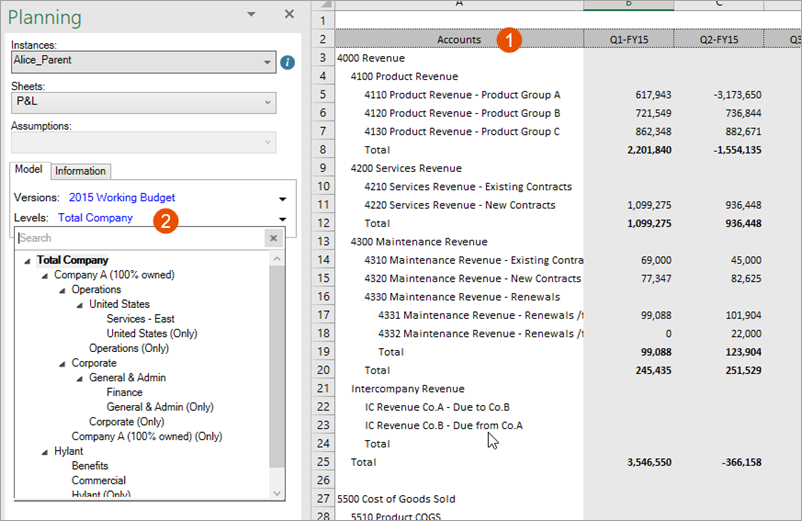Click the blue Total Company levels link
Screen dimensions: 802x521
[x=95, y=218]
